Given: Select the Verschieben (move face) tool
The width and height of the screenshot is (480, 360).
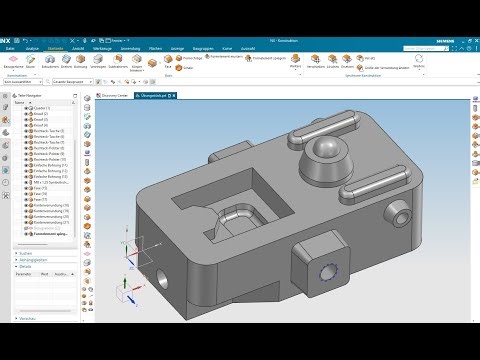Looking at the screenshot, I should tap(315, 62).
